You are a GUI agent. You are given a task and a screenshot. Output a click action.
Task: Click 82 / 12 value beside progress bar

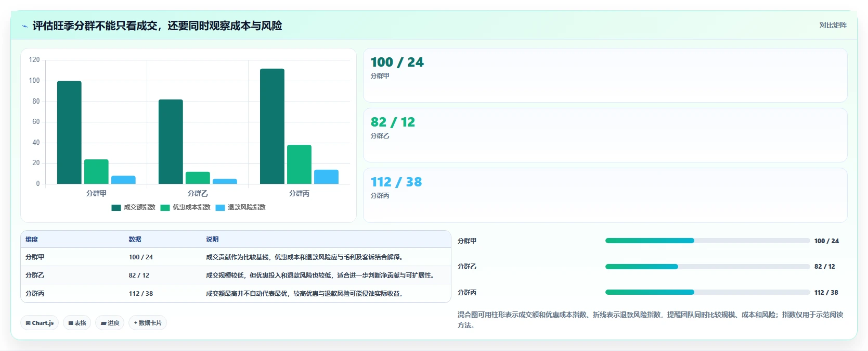(825, 267)
